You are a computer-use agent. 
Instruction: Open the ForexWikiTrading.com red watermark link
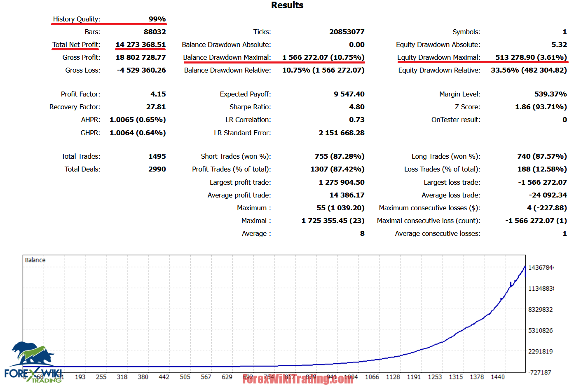[x=298, y=379]
